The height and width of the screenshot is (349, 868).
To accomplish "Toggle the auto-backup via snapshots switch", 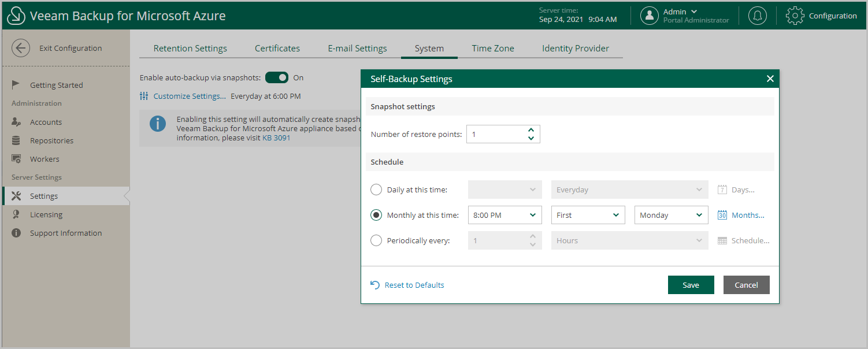I will point(277,77).
